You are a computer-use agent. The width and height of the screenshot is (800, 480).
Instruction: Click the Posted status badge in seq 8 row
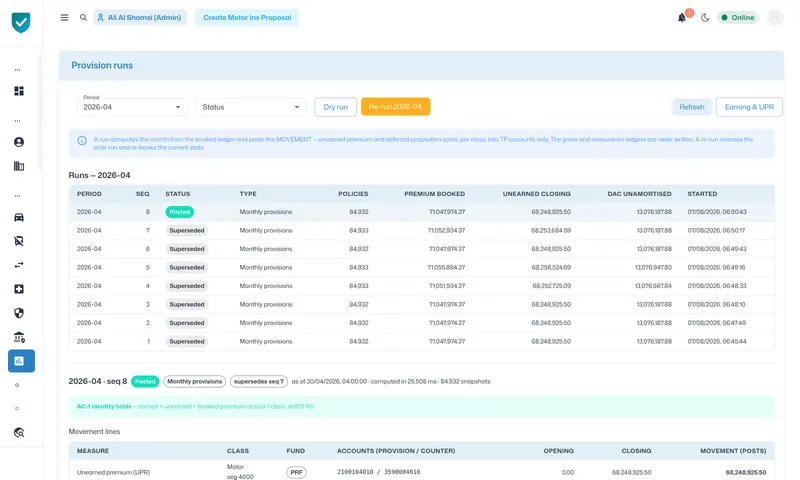click(180, 212)
